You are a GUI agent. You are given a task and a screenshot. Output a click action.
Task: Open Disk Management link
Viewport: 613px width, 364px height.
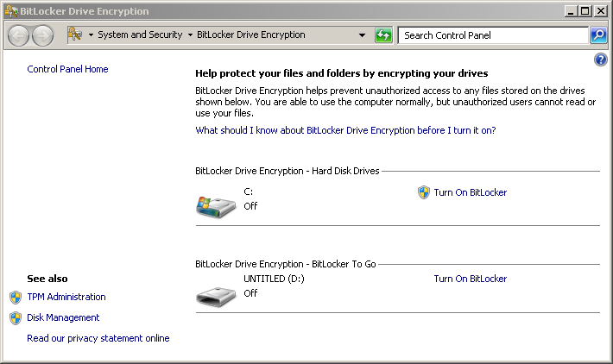coord(63,317)
